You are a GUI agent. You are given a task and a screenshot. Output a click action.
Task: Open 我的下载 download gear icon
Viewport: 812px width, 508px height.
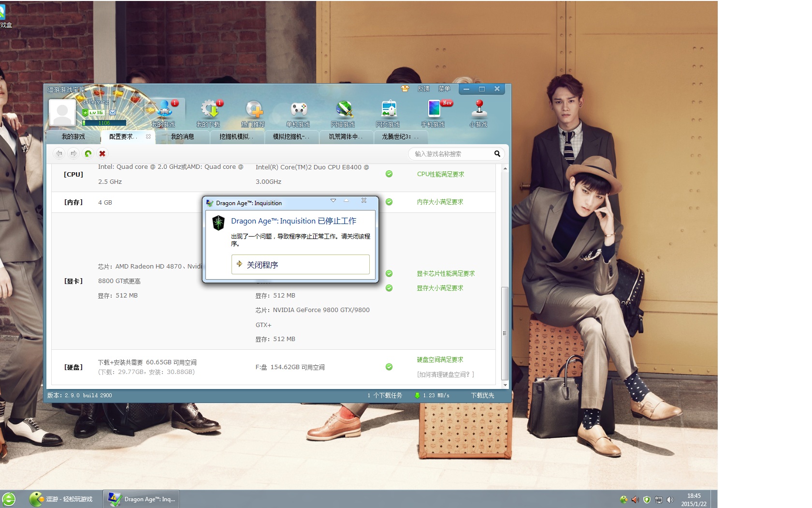point(210,110)
